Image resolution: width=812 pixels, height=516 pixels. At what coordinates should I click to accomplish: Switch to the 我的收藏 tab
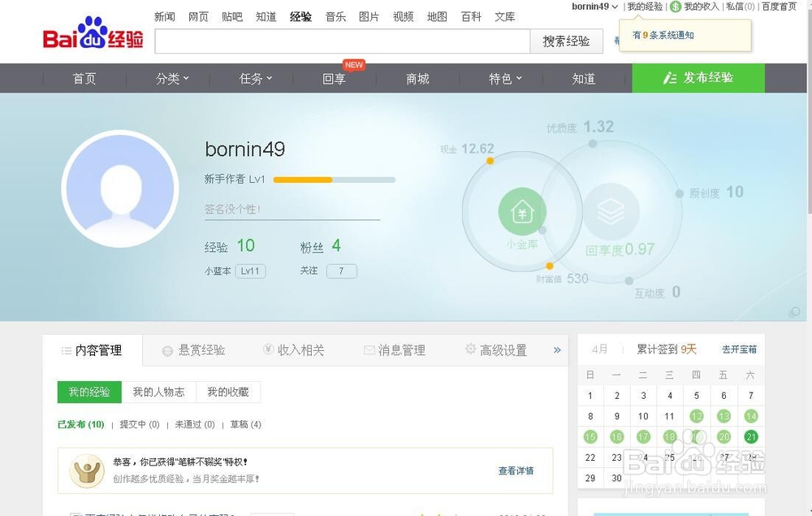(229, 392)
